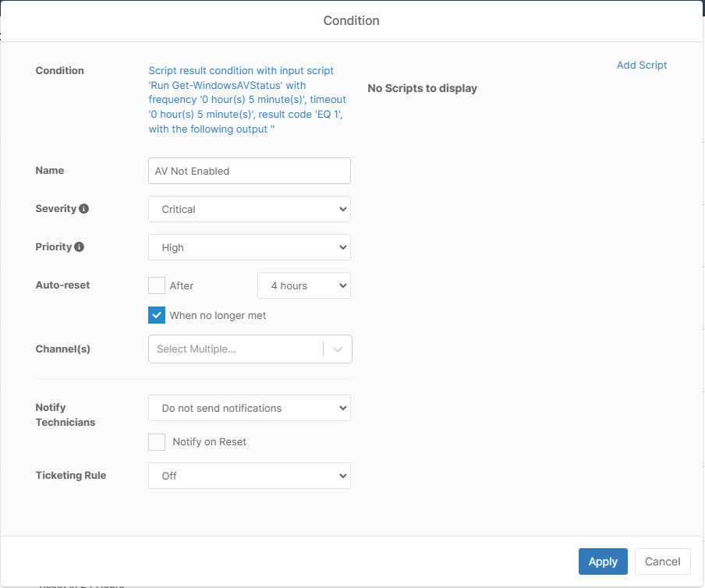
Task: Click the Add Script link
Action: (x=641, y=66)
